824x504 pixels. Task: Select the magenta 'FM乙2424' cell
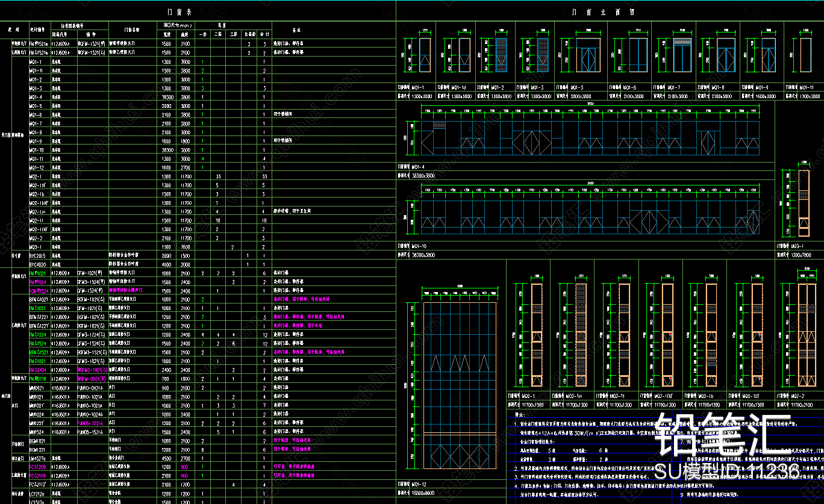[x=38, y=370]
